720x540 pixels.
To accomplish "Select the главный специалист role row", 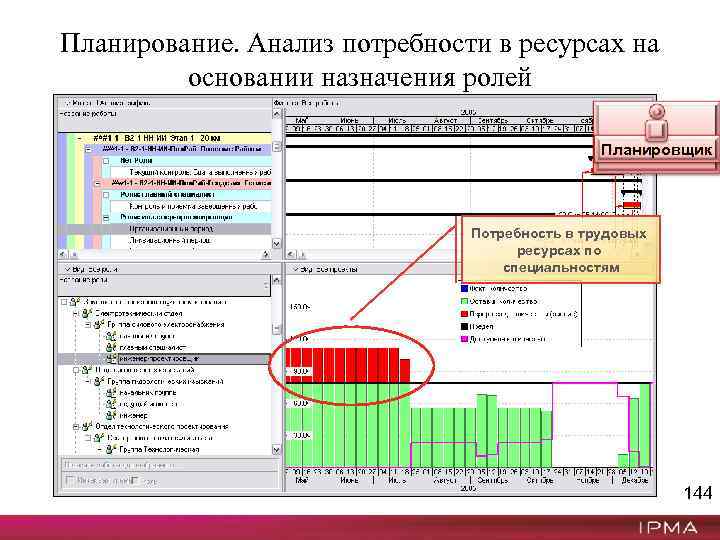I will tap(152, 348).
